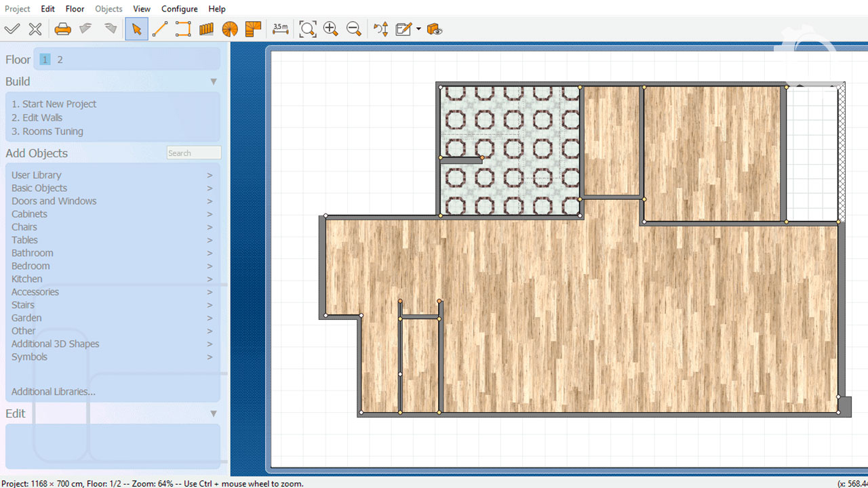Click the X cancel icon
868x488 pixels.
tap(35, 29)
